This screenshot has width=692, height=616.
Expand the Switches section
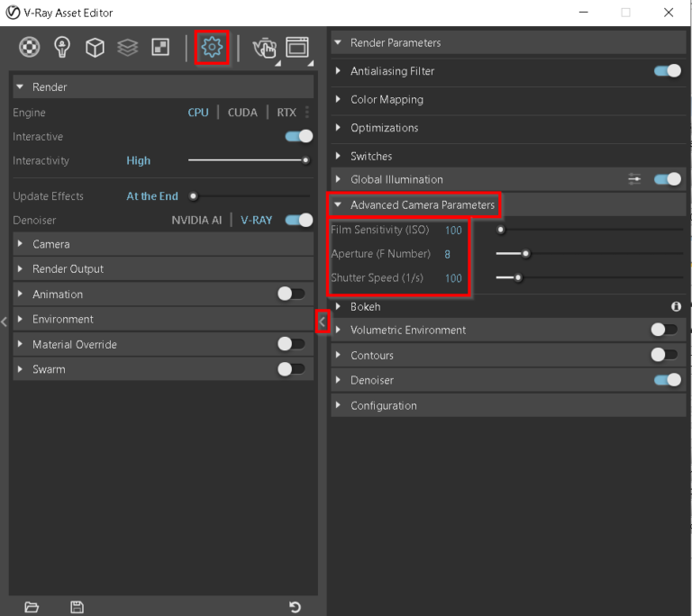(508, 156)
